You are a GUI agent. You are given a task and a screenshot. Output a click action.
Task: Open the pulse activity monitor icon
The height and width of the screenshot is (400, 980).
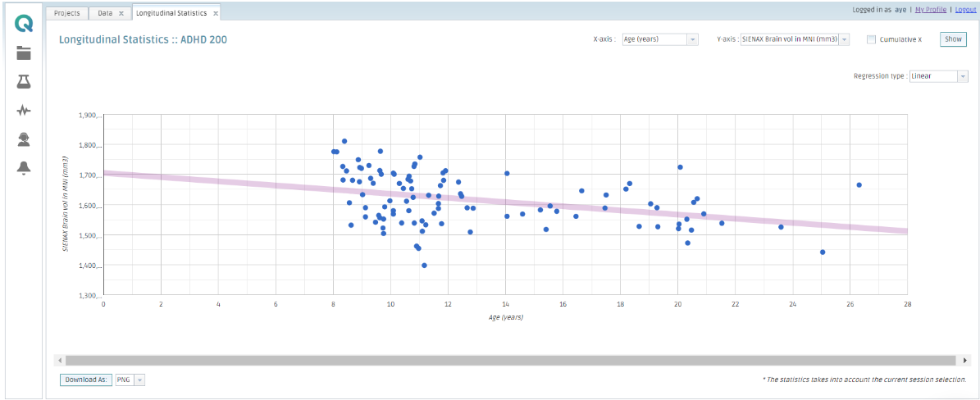point(24,111)
